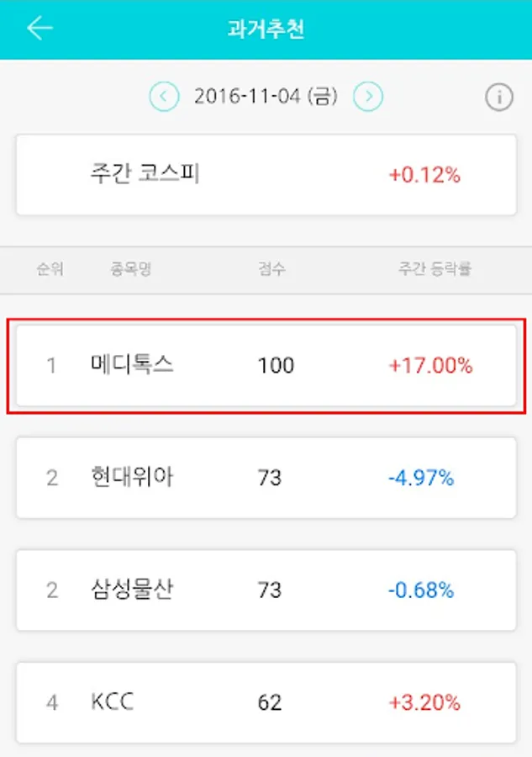The height and width of the screenshot is (757, 532).
Task: Tap the KCC stock row
Action: [x=266, y=702]
